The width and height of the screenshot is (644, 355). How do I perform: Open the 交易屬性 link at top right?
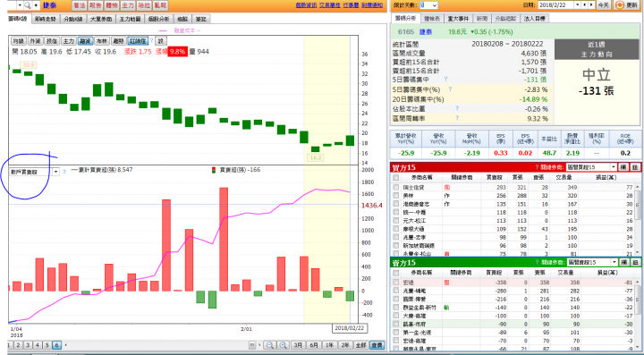(330, 5)
